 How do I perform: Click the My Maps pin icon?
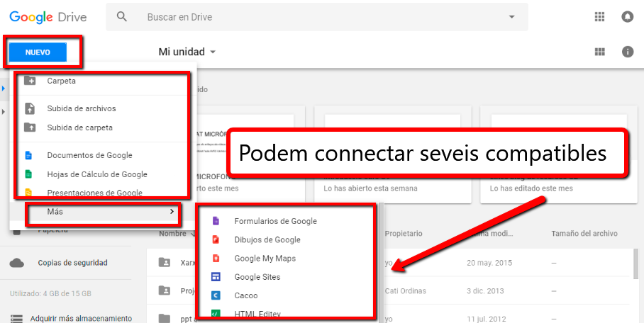point(216,258)
